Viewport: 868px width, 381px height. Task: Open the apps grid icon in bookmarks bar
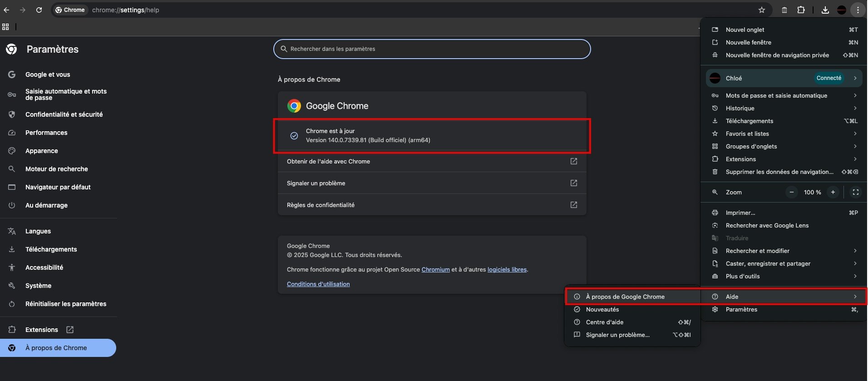[5, 27]
